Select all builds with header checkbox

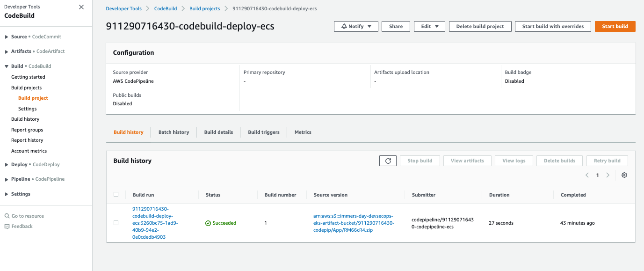116,194
